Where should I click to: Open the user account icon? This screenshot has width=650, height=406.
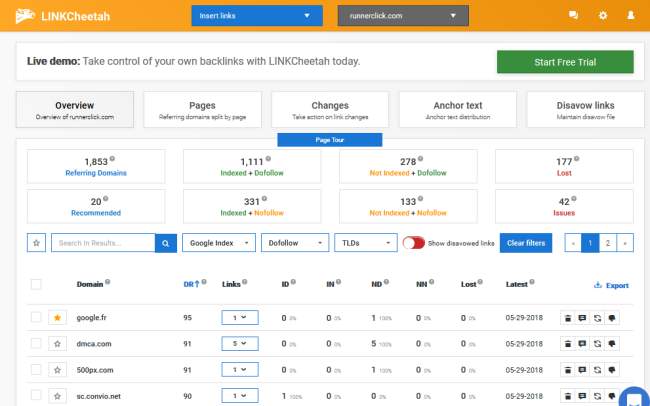click(630, 16)
